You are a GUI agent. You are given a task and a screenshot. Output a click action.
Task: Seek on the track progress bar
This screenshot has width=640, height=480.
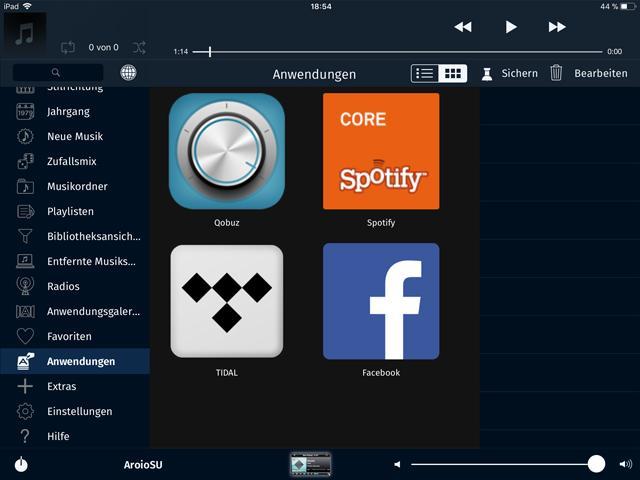point(398,52)
